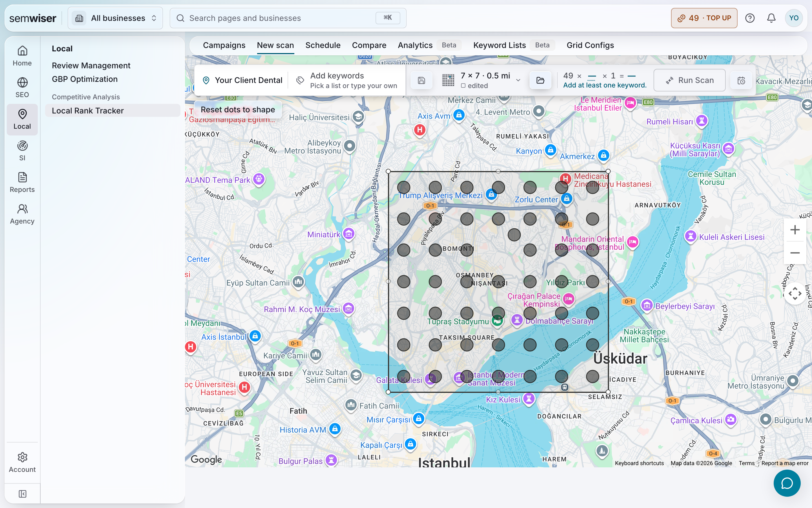Switch to the Compare tab
Viewport: 812px width, 508px height.
coord(369,45)
